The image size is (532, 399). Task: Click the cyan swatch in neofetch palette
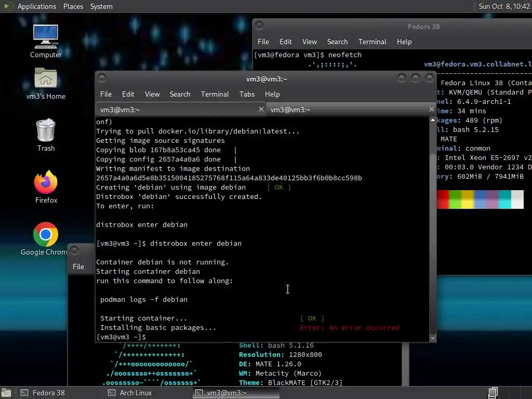505,199
